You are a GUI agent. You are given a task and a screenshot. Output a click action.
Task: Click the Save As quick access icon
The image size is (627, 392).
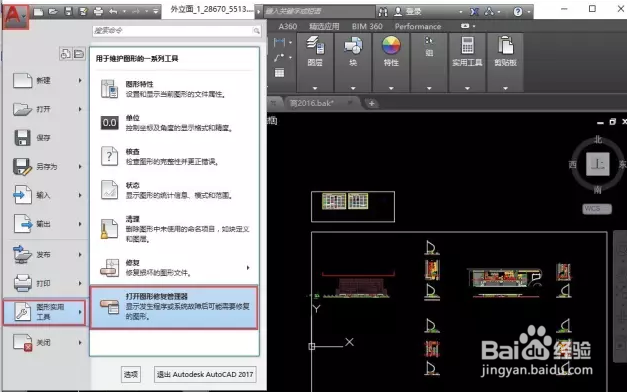click(x=83, y=12)
